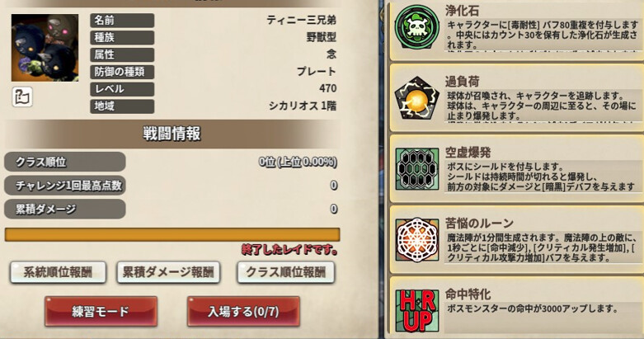This screenshot has height=339, width=644.
Task: Click the ティニー三兄弟 boss portrait
Action: [x=45, y=48]
